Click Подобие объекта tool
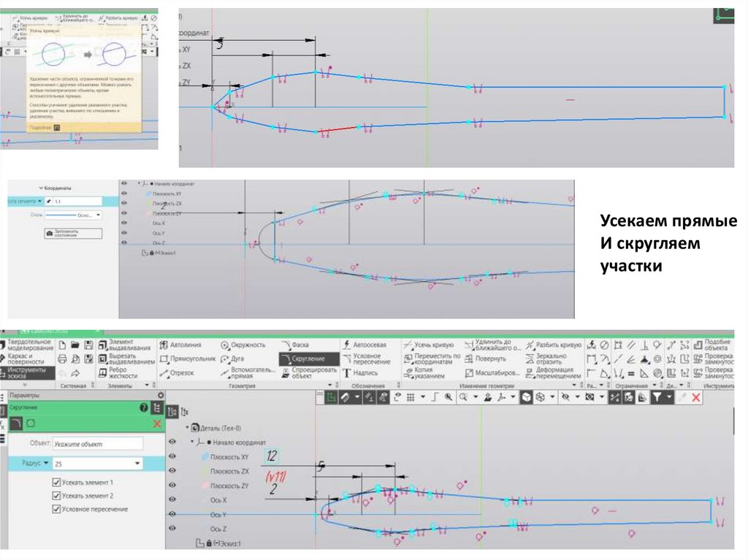 coord(713,345)
